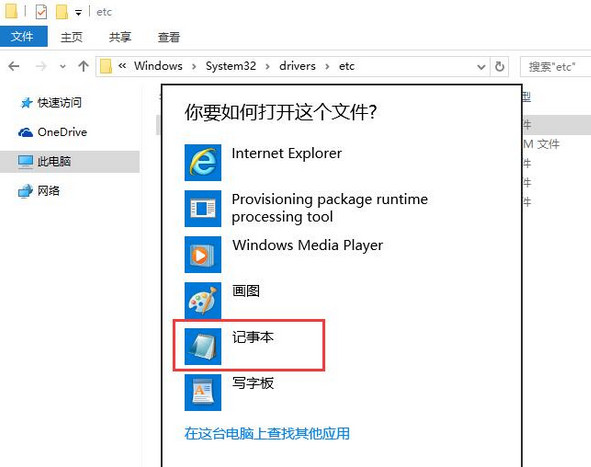
Task: Choose the 记事本 notepad icon
Action: (203, 346)
